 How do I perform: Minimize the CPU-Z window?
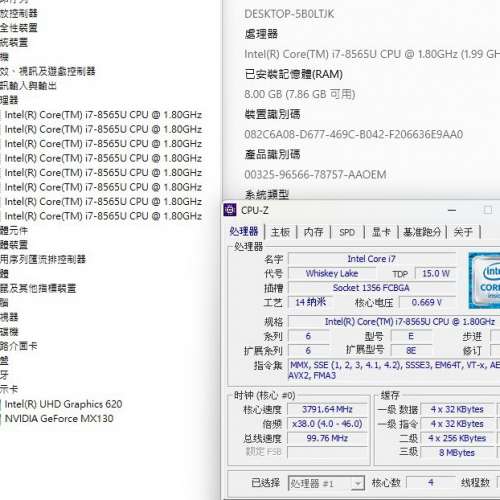[x=452, y=210]
